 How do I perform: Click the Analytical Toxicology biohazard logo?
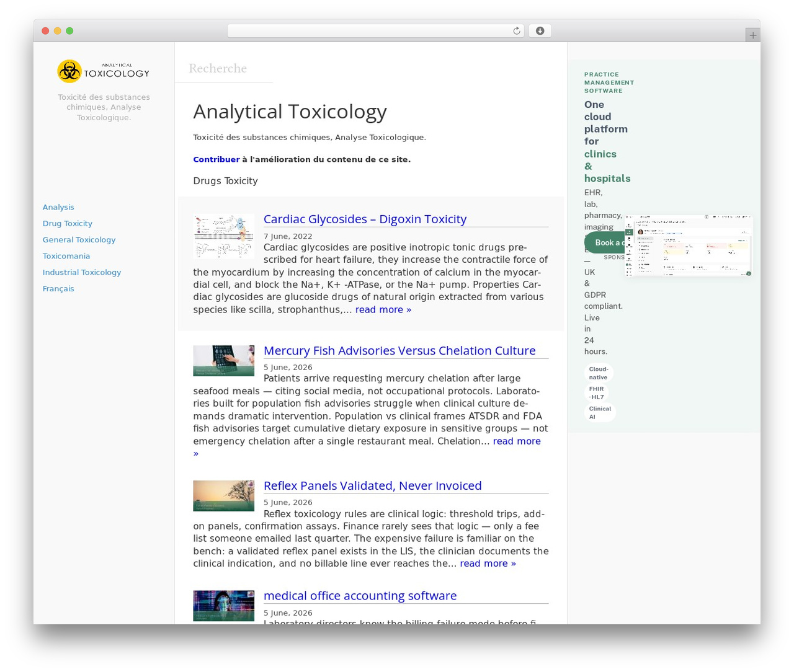coord(104,71)
